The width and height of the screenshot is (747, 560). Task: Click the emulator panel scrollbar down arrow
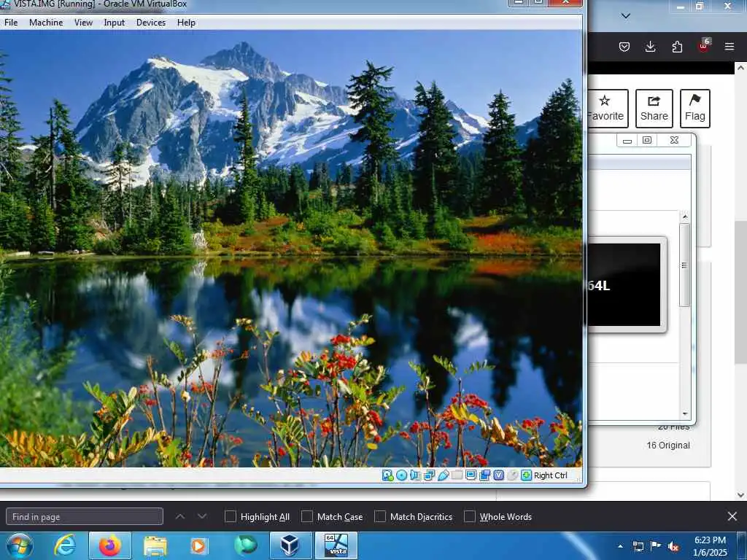pos(684,414)
